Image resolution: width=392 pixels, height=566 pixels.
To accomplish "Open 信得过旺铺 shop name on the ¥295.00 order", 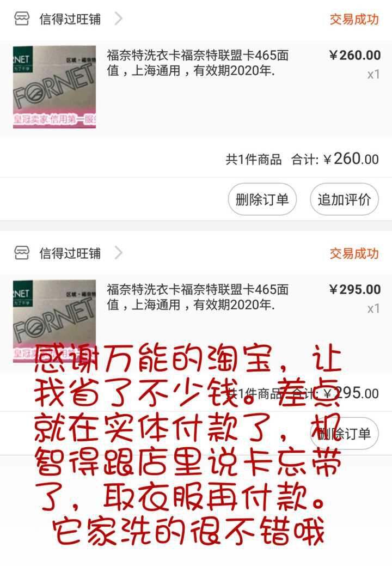I will tap(70, 253).
